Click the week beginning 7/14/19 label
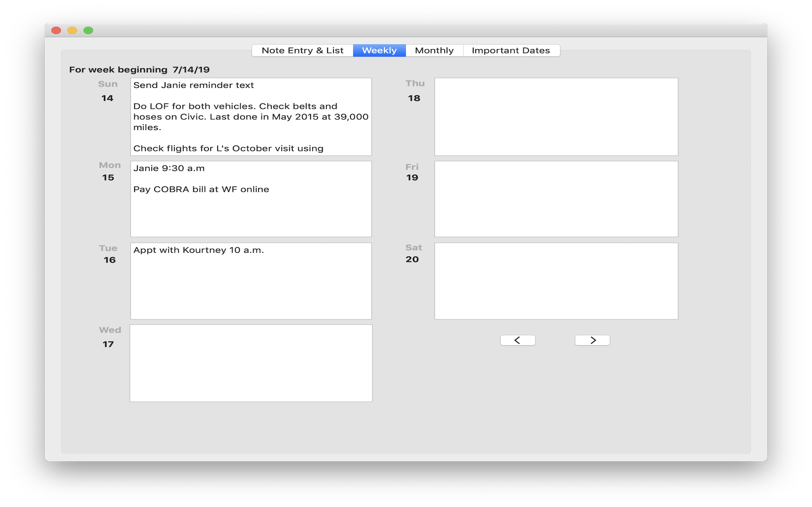812x507 pixels. click(139, 70)
